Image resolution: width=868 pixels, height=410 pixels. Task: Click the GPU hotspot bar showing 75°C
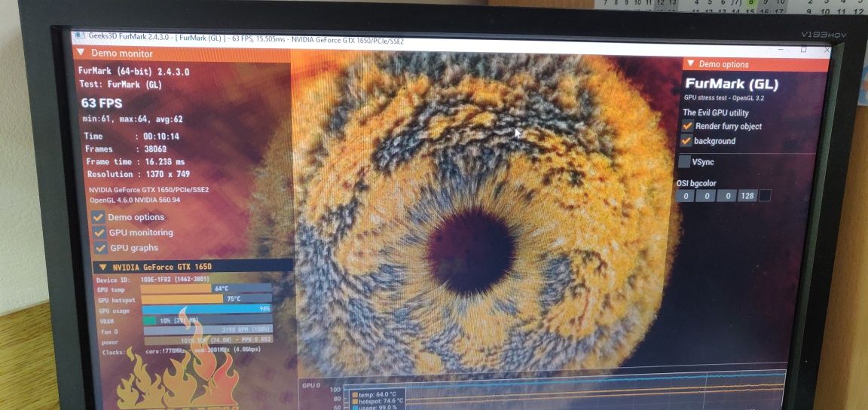[x=206, y=298]
